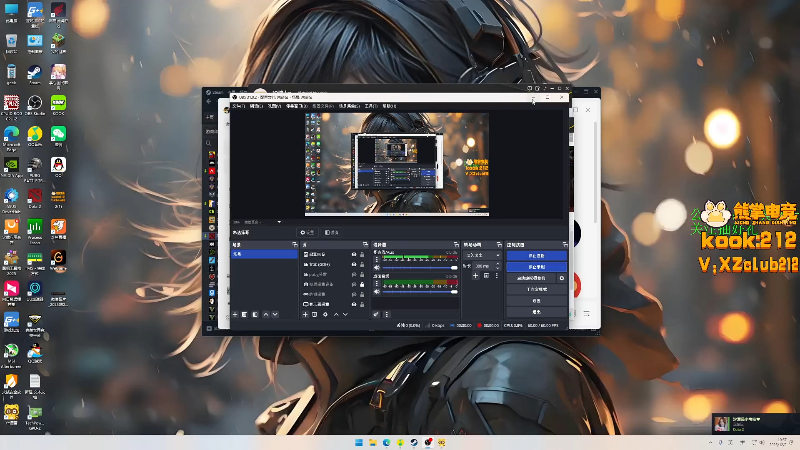The width and height of the screenshot is (800, 450).
Task: Click the virtual camera button
Action: [531, 278]
